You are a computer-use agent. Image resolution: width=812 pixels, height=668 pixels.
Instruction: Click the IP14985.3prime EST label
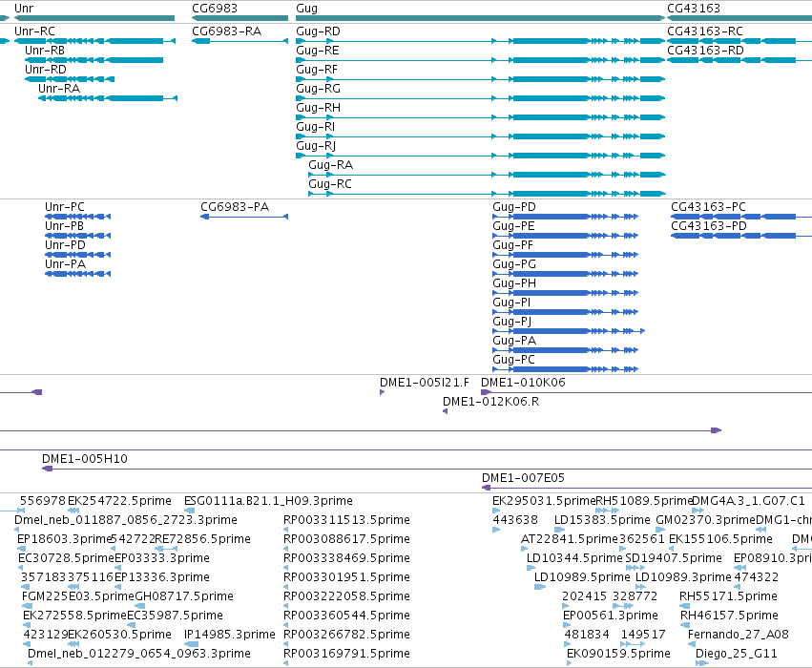coord(229,636)
